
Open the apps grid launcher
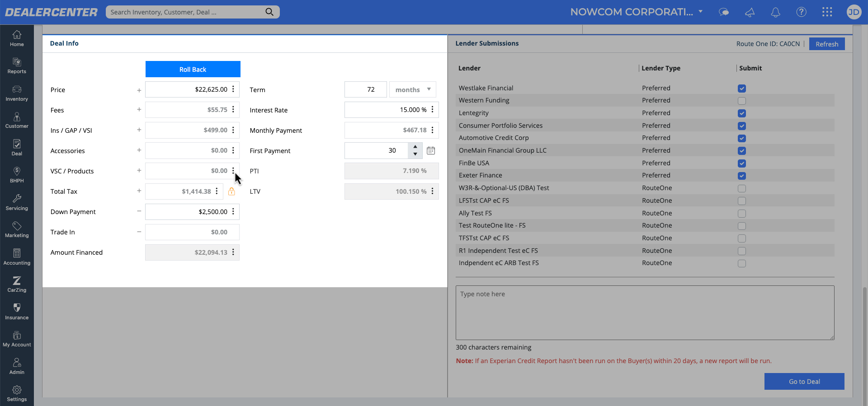(x=827, y=12)
